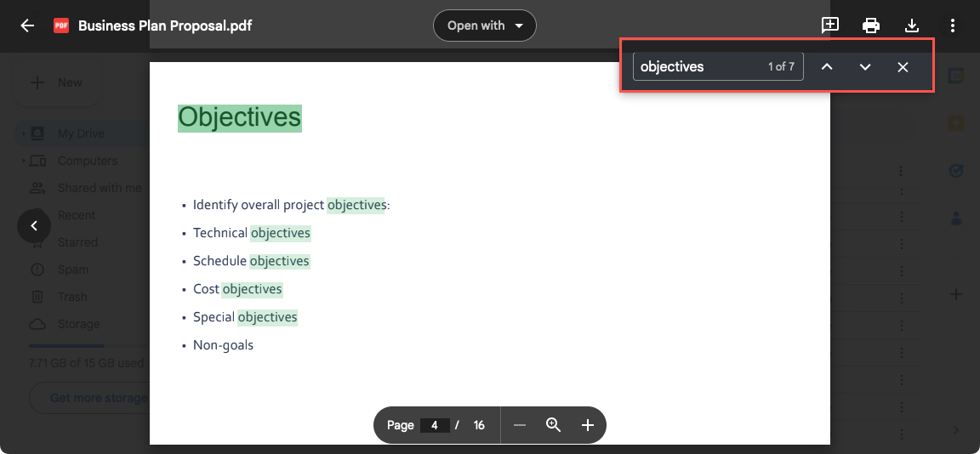The image size is (980, 454).
Task: Close the find bar
Action: click(x=903, y=67)
